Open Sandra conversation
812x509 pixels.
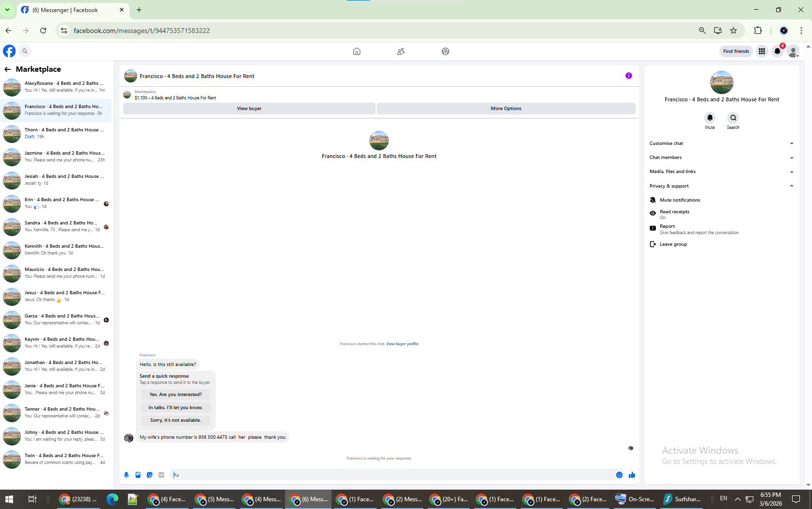(x=57, y=227)
